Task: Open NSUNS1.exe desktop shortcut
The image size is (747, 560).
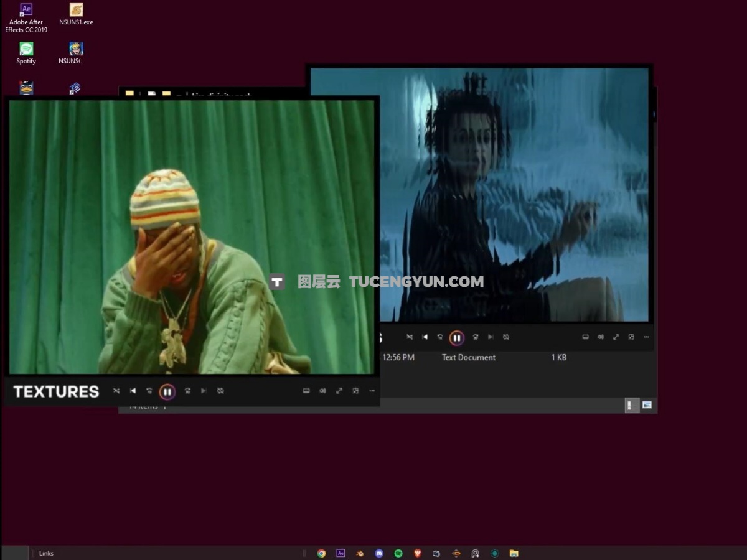Action: pos(76,14)
